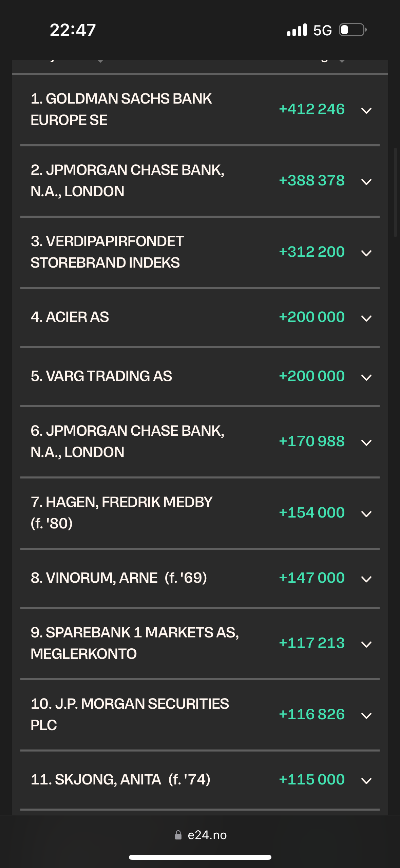Tap the e24.no address bar
This screenshot has width=400, height=868.
click(x=200, y=835)
